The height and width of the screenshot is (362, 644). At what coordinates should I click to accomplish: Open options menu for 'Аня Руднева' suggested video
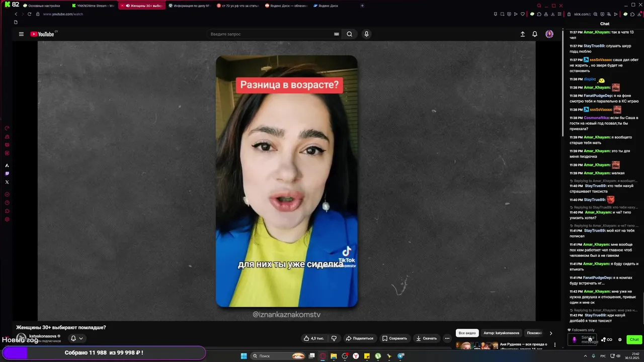pyautogui.click(x=555, y=345)
